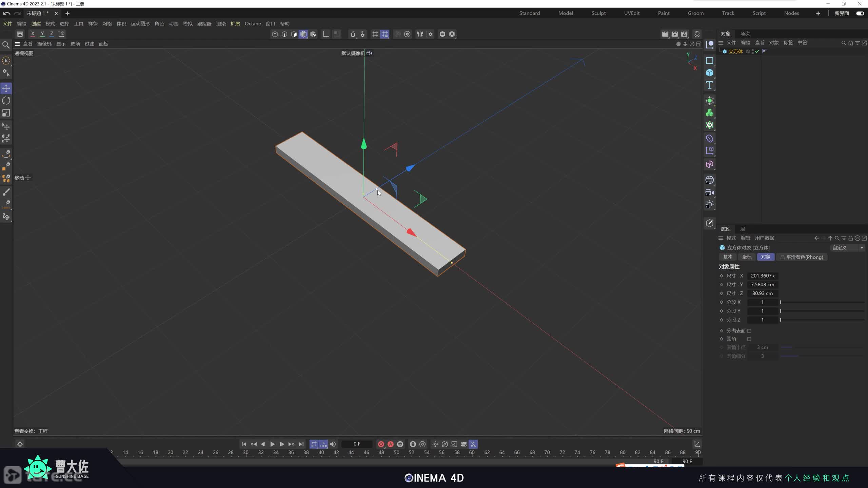868x488 pixels.
Task: Click the Record active objects button
Action: coord(381,444)
